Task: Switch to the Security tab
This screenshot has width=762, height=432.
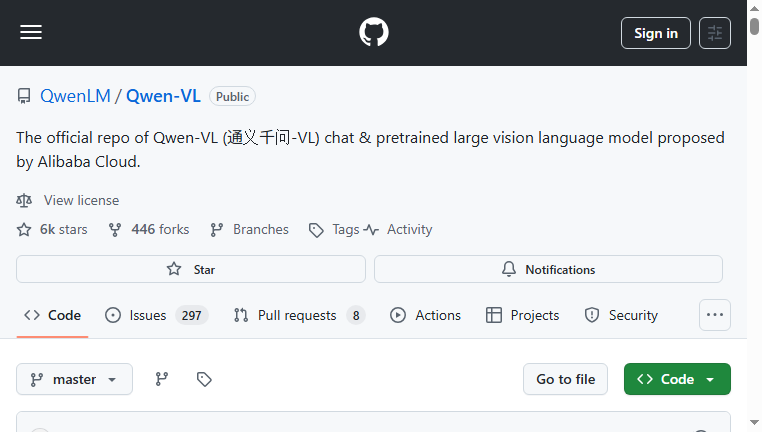Action: coord(621,315)
